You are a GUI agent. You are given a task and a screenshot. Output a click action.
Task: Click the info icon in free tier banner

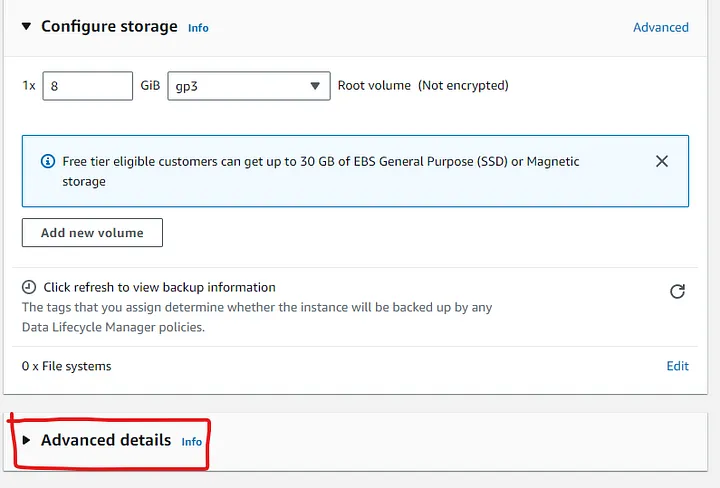(x=48, y=161)
